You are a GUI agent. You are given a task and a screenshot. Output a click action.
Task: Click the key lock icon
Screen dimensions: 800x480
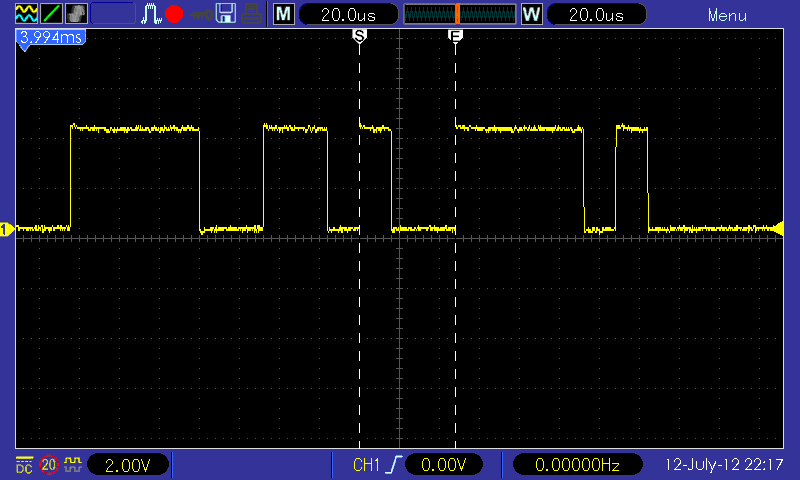point(201,15)
